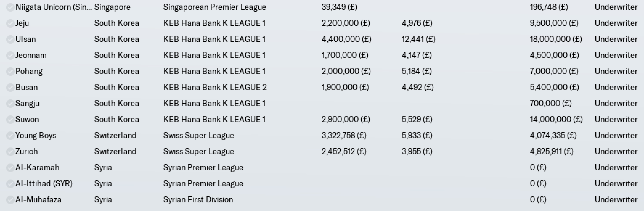Open the Al-Muhafaza club entry

click(322, 200)
